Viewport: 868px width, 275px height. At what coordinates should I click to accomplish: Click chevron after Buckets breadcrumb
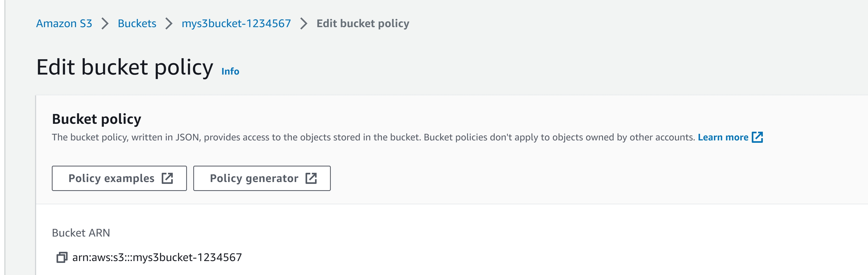[x=169, y=24]
